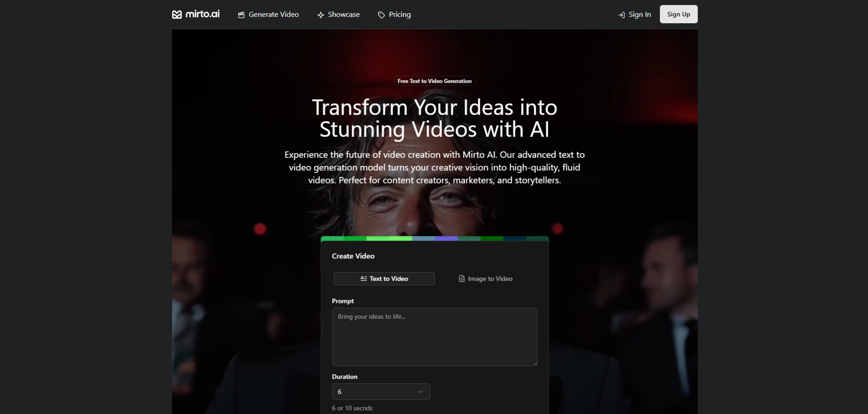Select the Text to Video tab
The image size is (868, 414).
pyautogui.click(x=384, y=279)
